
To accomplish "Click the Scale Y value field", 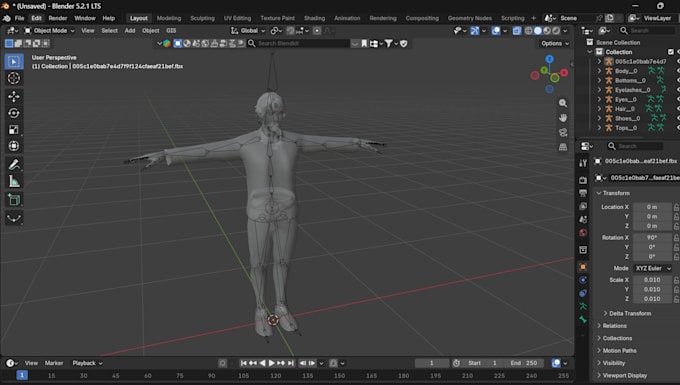I will point(652,290).
